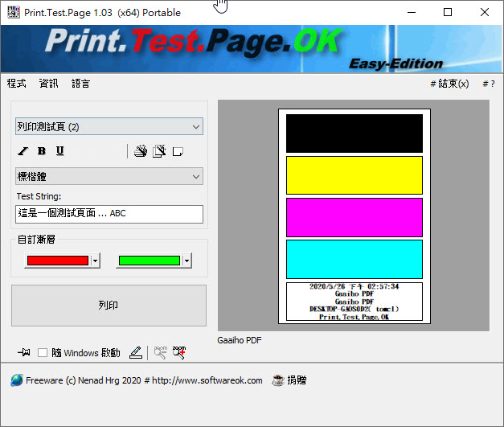The width and height of the screenshot is (504, 427).
Task: Click the # 結束(x) exit menu item
Action: (449, 84)
